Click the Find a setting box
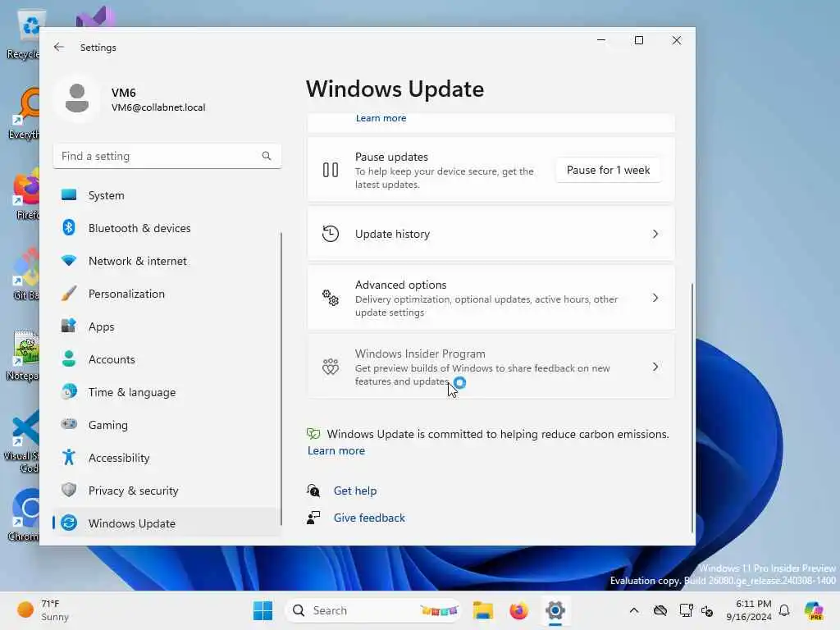This screenshot has height=630, width=840. pyautogui.click(x=167, y=156)
